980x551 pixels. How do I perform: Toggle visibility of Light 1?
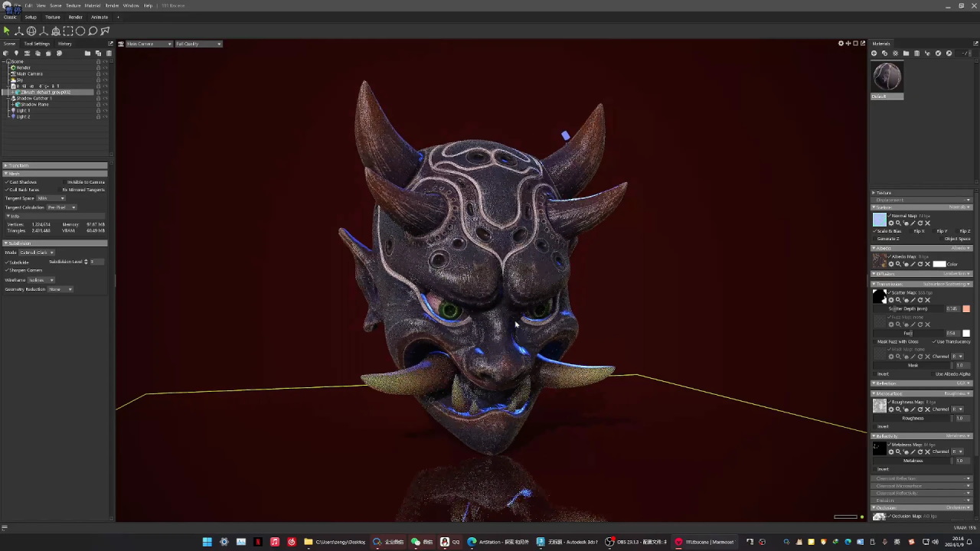tap(105, 110)
